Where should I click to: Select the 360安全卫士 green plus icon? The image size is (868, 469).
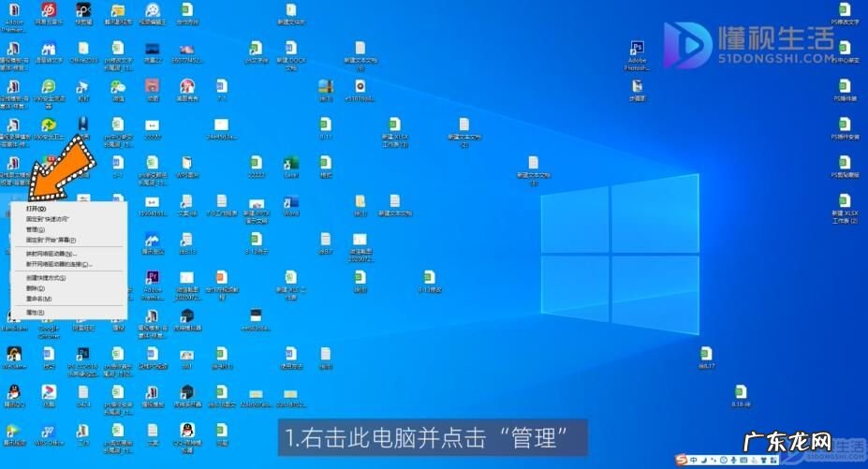coord(49,125)
